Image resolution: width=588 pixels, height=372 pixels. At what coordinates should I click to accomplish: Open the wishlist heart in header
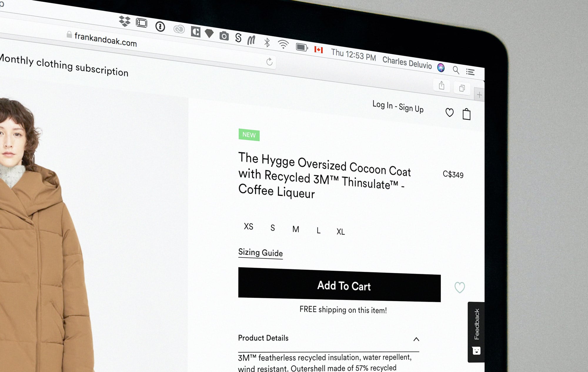pos(450,112)
